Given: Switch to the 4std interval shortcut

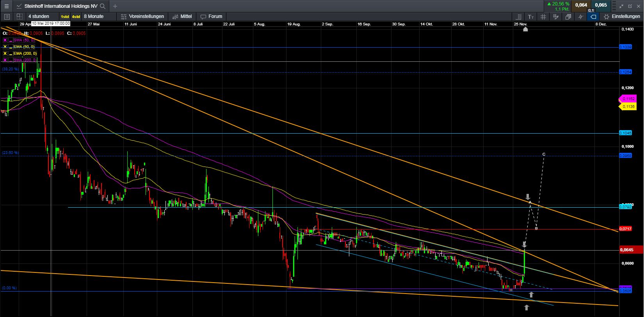Looking at the screenshot, I should (76, 17).
